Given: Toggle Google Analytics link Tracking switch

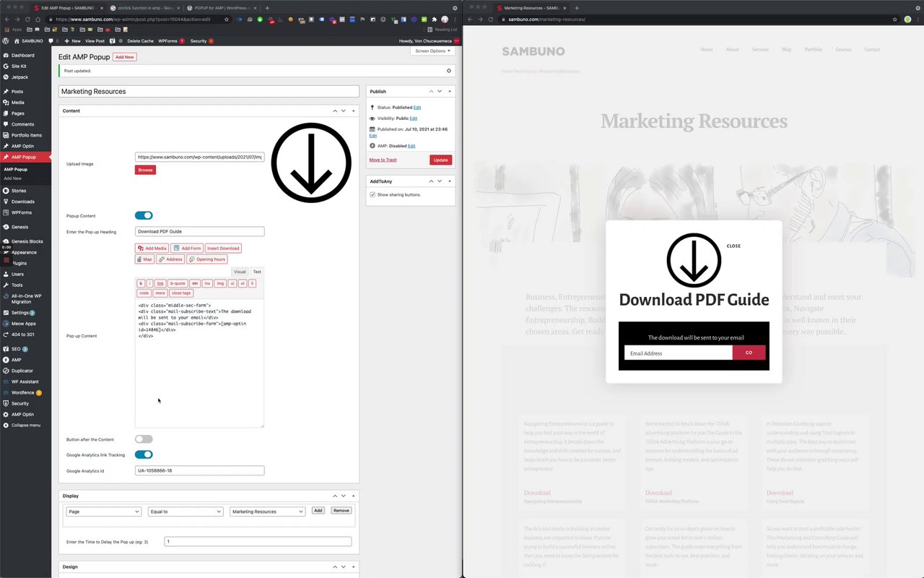Looking at the screenshot, I should [x=144, y=454].
